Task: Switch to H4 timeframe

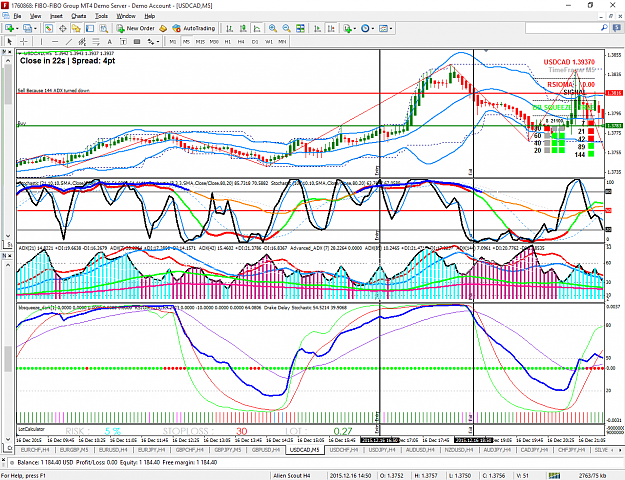Action: [x=241, y=41]
